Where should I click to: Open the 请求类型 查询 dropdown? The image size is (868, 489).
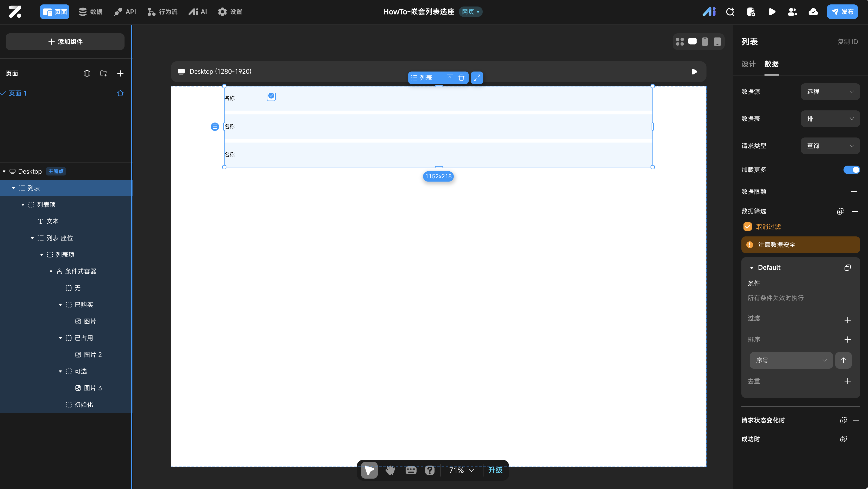(830, 146)
